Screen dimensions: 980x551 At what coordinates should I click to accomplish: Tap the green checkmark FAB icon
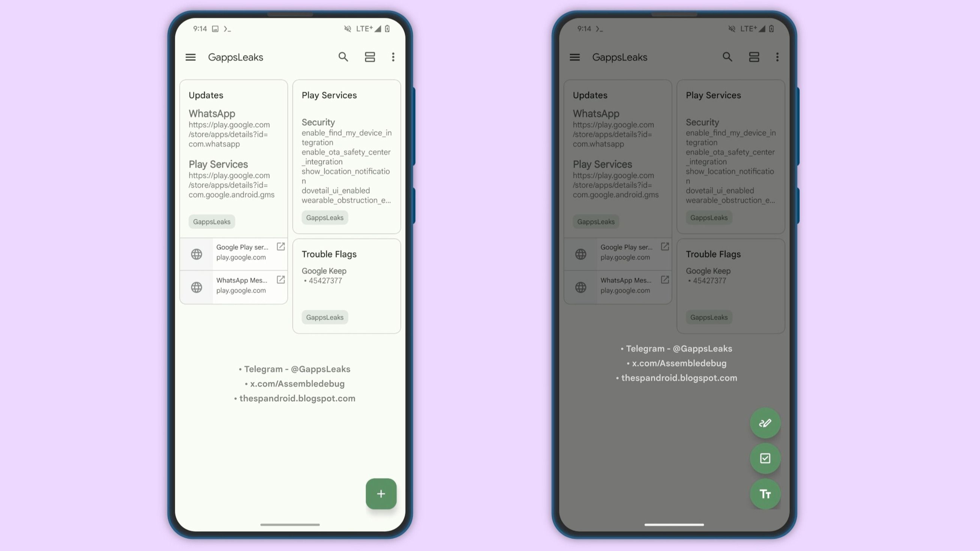click(765, 458)
